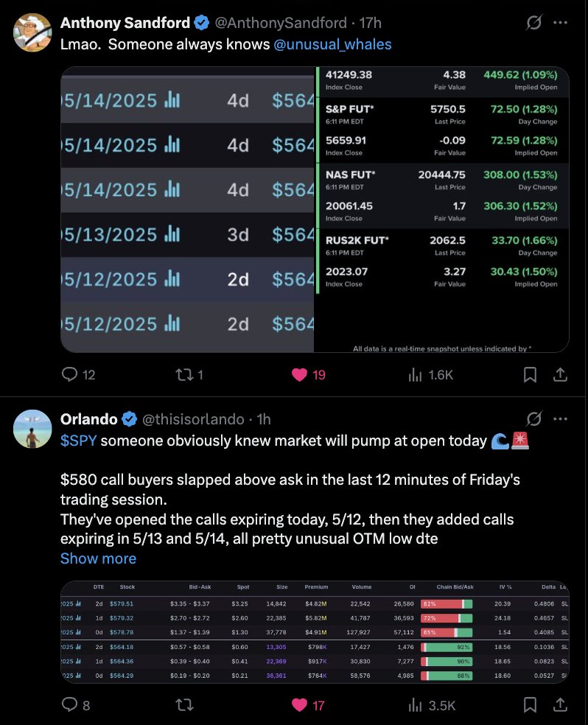Open the futures screenshot image in first tweet
The image size is (588, 725).
(x=315, y=209)
